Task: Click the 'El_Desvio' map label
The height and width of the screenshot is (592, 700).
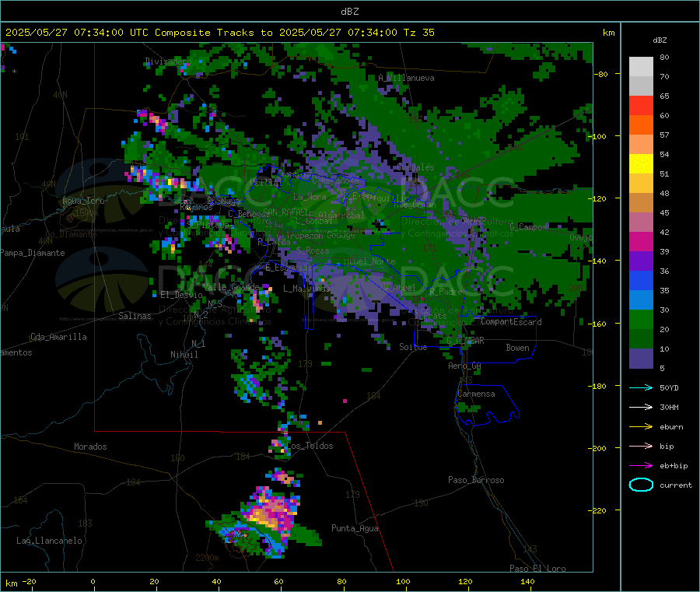Action: click(x=181, y=295)
